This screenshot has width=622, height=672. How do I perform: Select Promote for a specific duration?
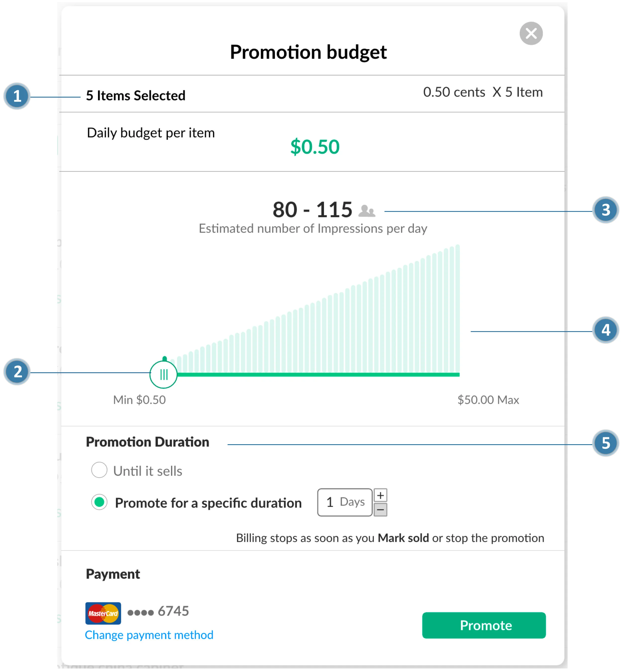coord(99,502)
